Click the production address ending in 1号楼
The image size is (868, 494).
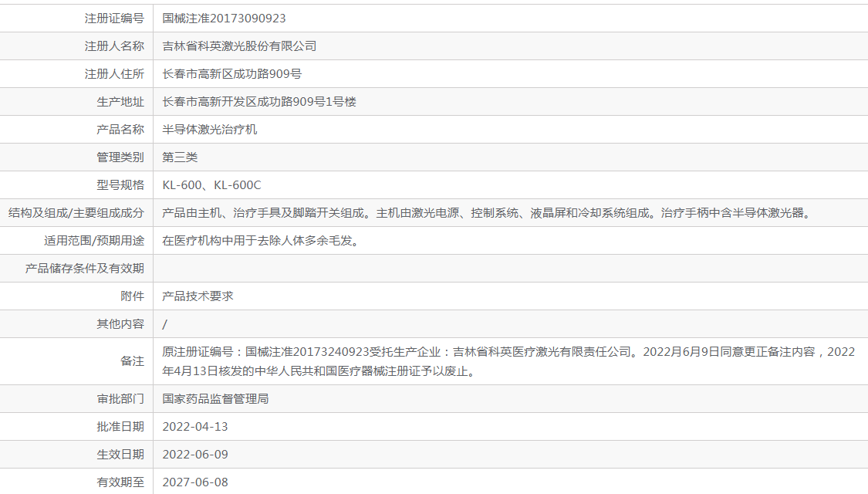point(259,102)
